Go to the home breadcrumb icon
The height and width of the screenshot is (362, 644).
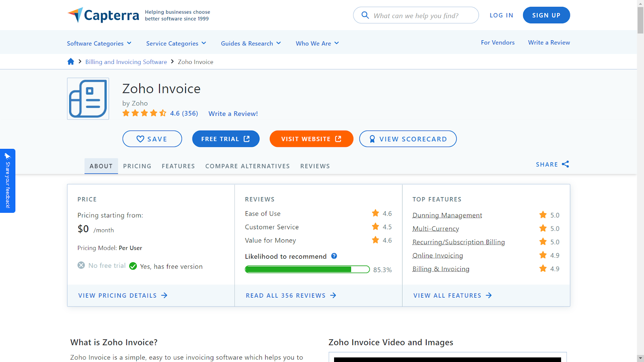pos(71,62)
